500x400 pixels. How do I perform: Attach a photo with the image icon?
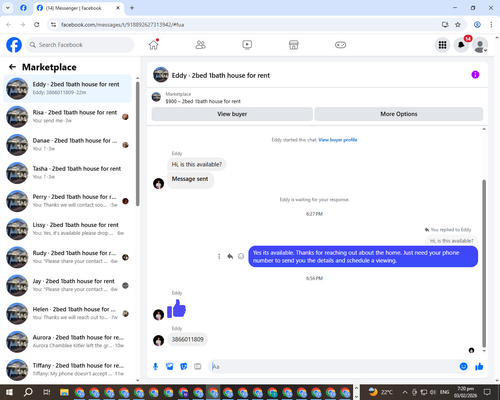point(170,367)
